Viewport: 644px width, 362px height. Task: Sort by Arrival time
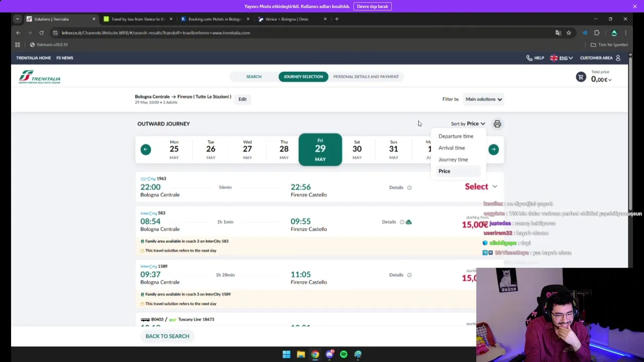(452, 148)
